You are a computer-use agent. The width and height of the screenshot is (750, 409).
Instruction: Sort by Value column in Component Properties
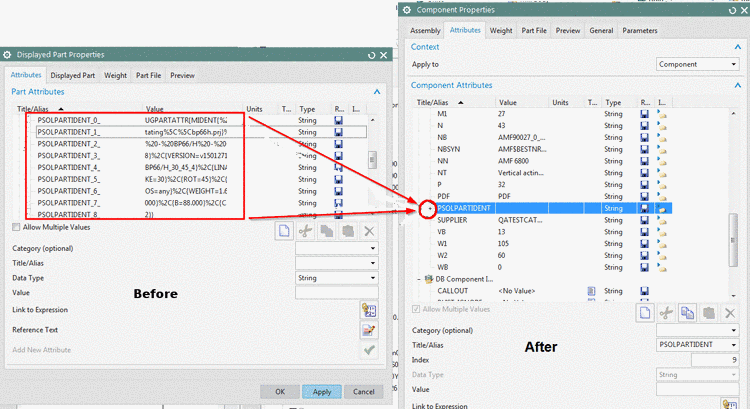[x=522, y=102]
